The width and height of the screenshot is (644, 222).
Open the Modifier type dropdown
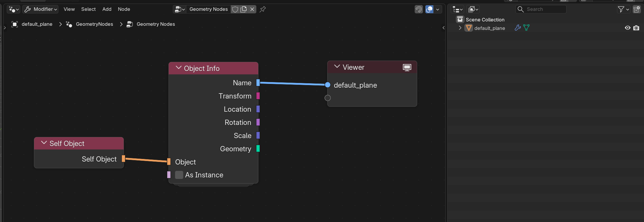click(x=40, y=9)
